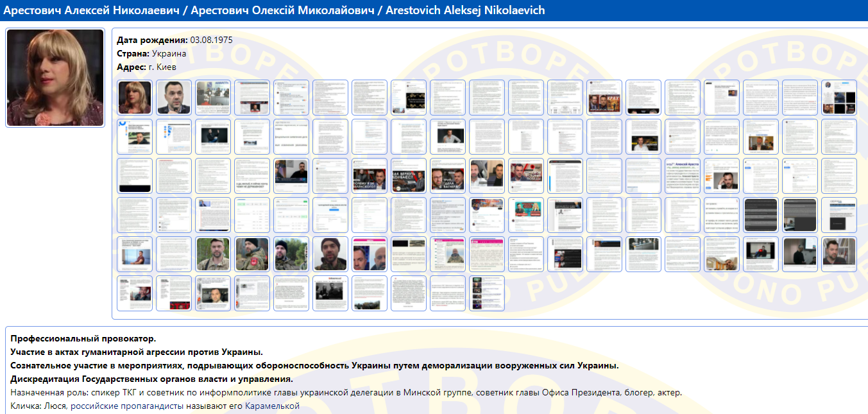Open the last thumbnail in fifth row

pyautogui.click(x=839, y=254)
